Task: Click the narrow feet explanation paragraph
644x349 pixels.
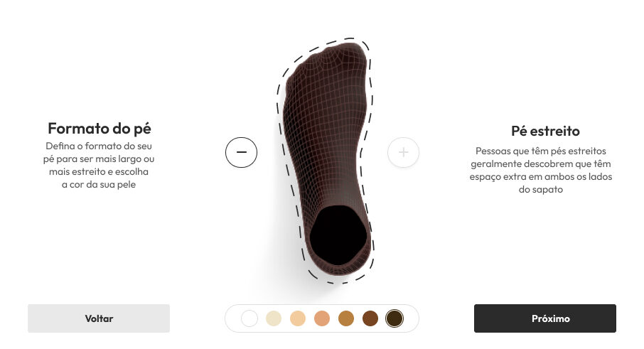Action: [541, 170]
